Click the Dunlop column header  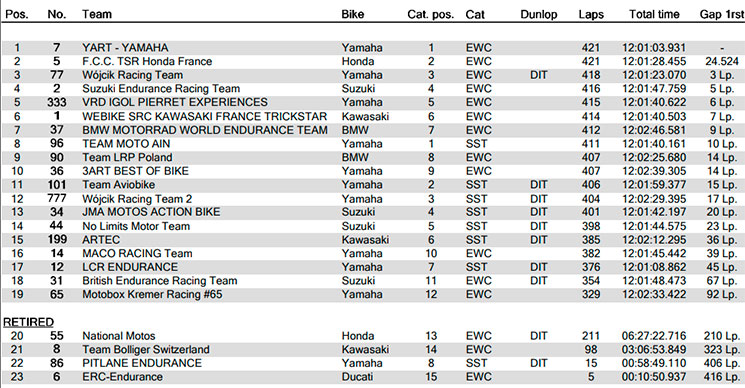click(x=539, y=14)
